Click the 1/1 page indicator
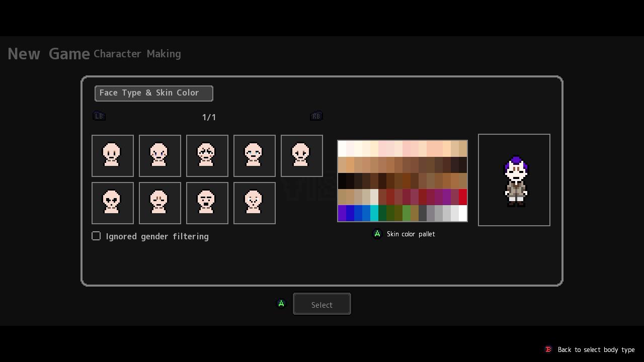This screenshot has height=362, width=644. coord(208,117)
